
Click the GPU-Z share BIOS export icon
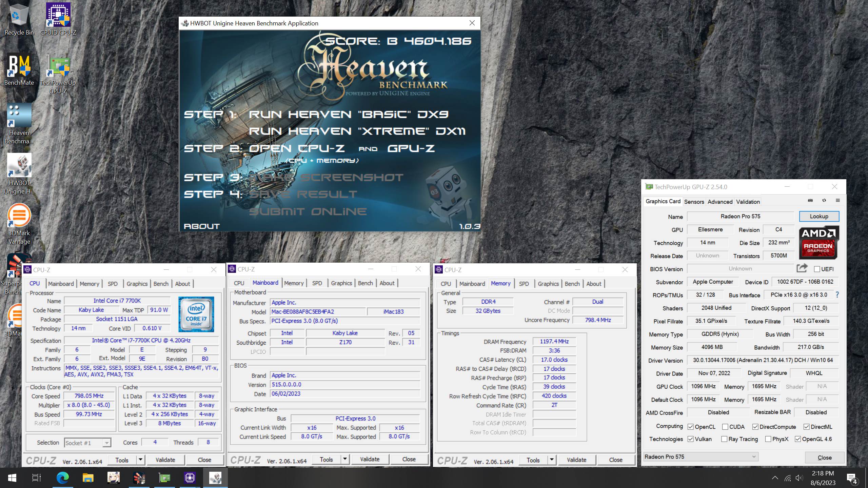point(802,268)
